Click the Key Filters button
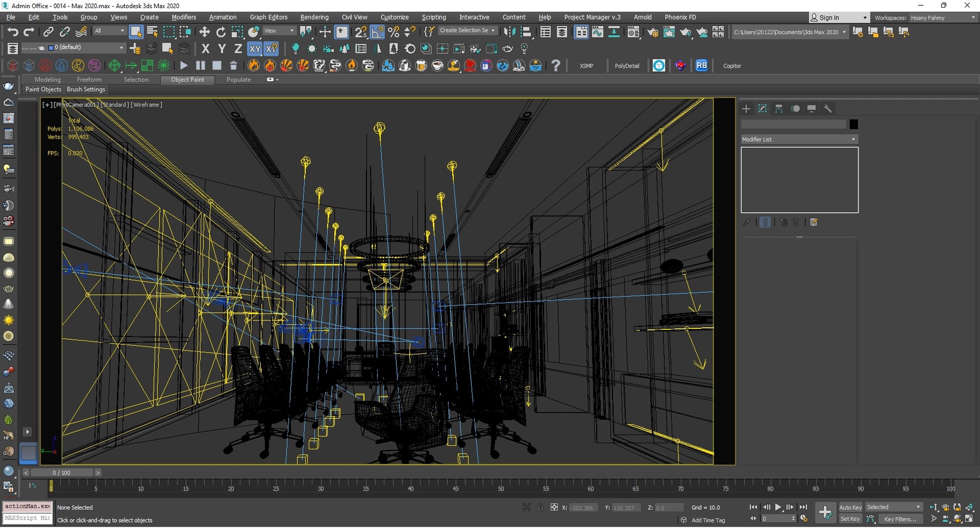Viewport: 980px width, 531px height. pyautogui.click(x=900, y=519)
